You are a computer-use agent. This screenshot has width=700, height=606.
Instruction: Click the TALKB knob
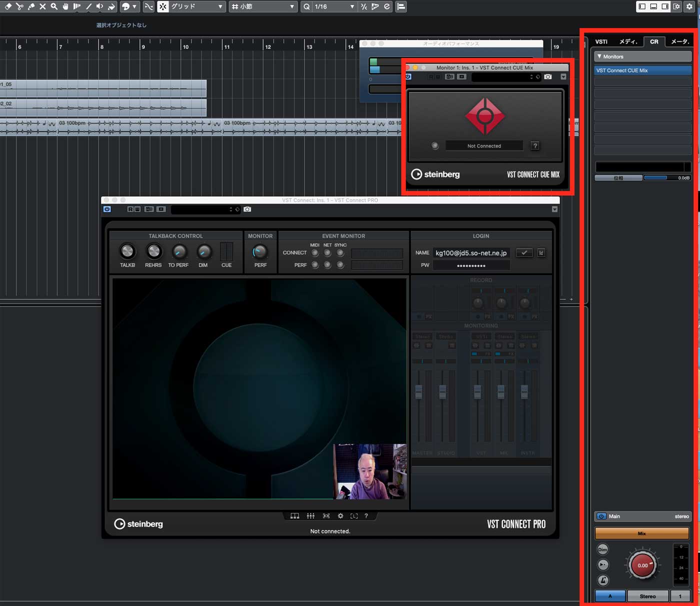(127, 251)
